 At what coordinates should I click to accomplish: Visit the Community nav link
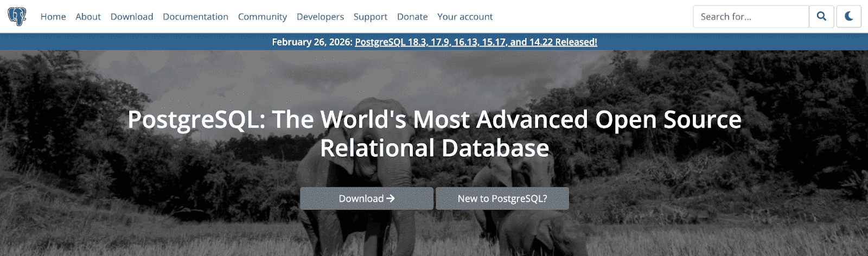tap(263, 17)
